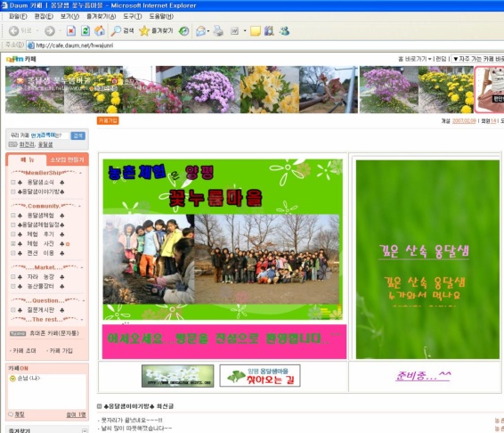Open the 옹달샘이야기방 board link
The width and height of the screenshot is (504, 433).
click(x=40, y=192)
